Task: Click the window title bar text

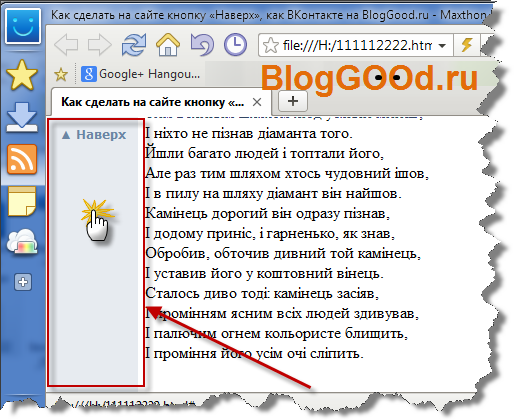Action: (269, 15)
